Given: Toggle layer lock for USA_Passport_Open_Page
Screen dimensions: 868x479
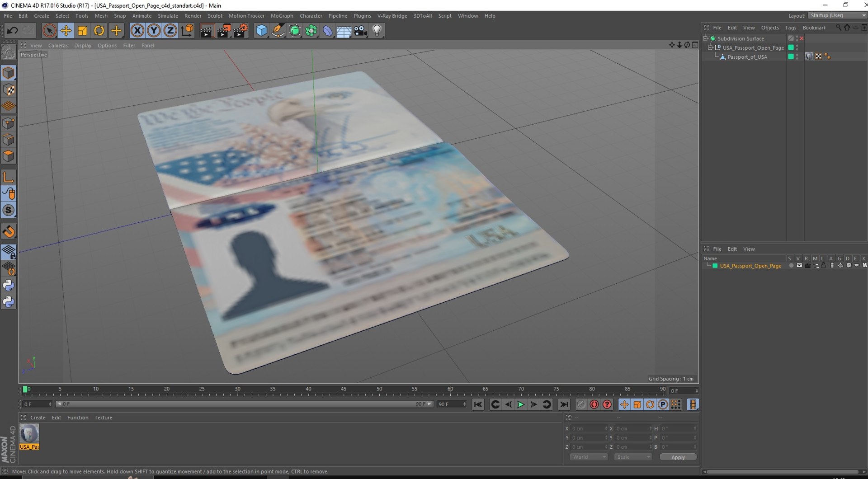Looking at the screenshot, I should pyautogui.click(x=824, y=266).
